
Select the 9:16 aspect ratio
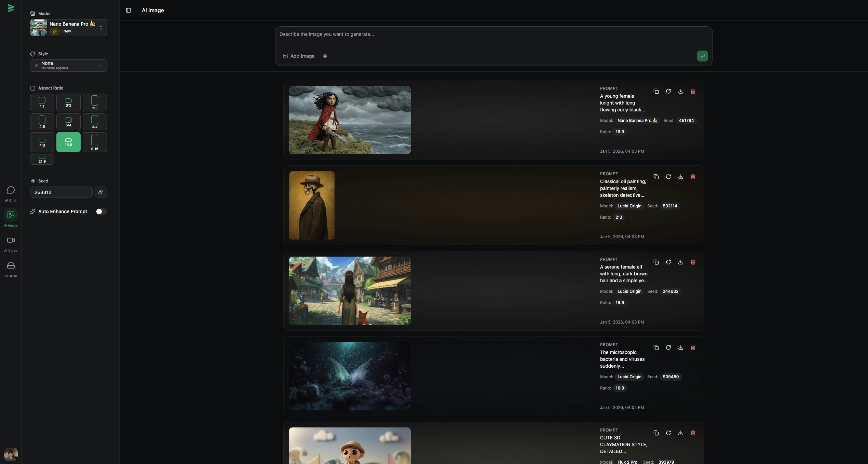click(x=95, y=142)
